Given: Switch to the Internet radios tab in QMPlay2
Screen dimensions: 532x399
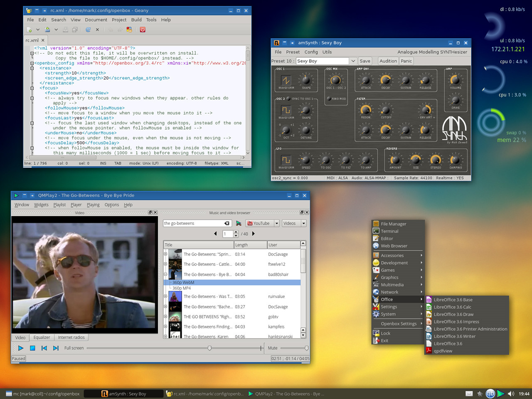Looking at the screenshot, I should (71, 337).
